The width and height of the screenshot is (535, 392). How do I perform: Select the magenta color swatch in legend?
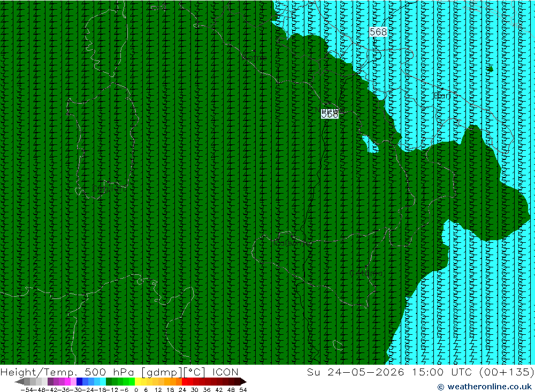pyautogui.click(x=67, y=381)
